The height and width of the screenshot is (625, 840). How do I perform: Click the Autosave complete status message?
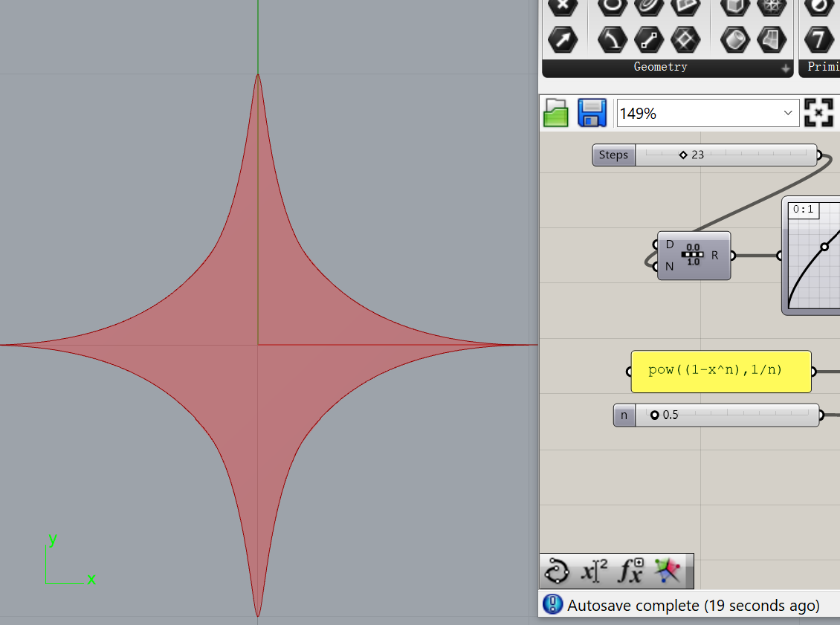coord(694,605)
